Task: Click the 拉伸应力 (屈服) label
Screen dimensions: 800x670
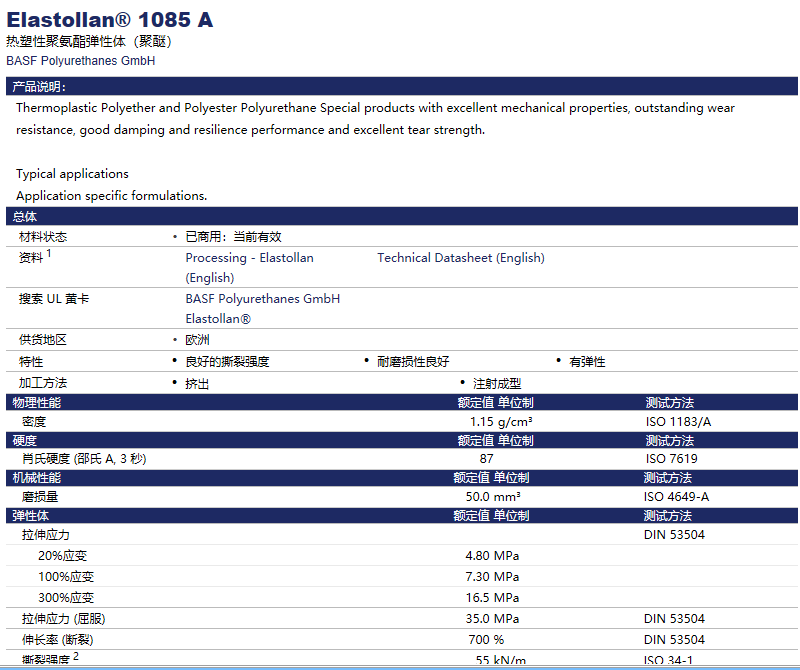Action: coord(64,619)
